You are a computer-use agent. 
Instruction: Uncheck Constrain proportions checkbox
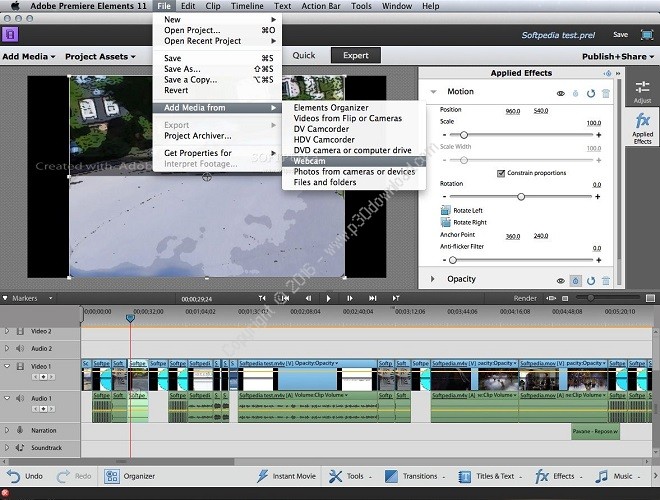tap(501, 173)
